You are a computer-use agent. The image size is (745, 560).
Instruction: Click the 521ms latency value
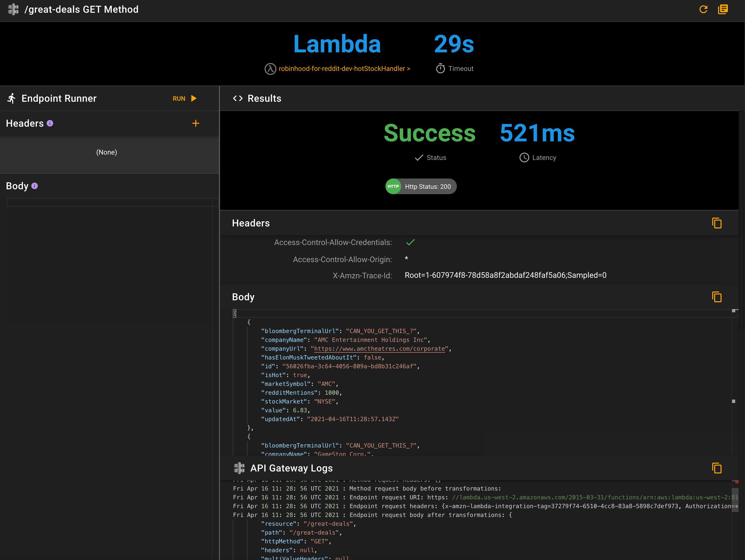[x=537, y=133]
